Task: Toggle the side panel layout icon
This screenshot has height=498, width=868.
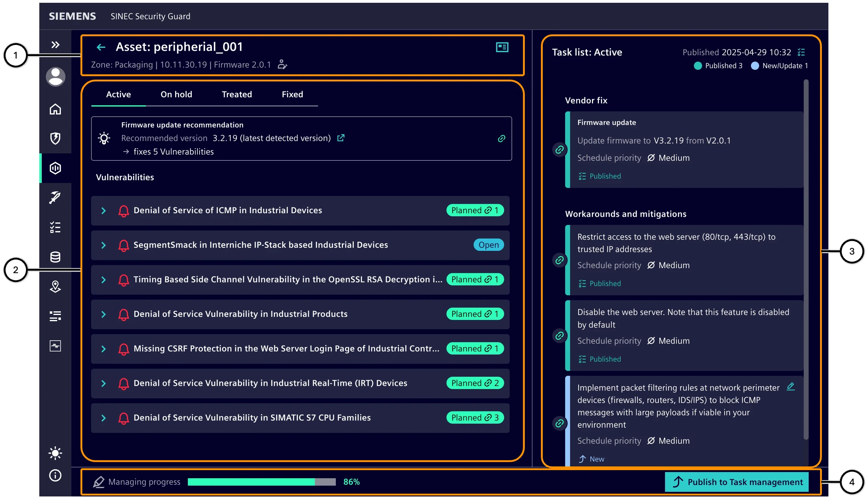Action: [502, 47]
